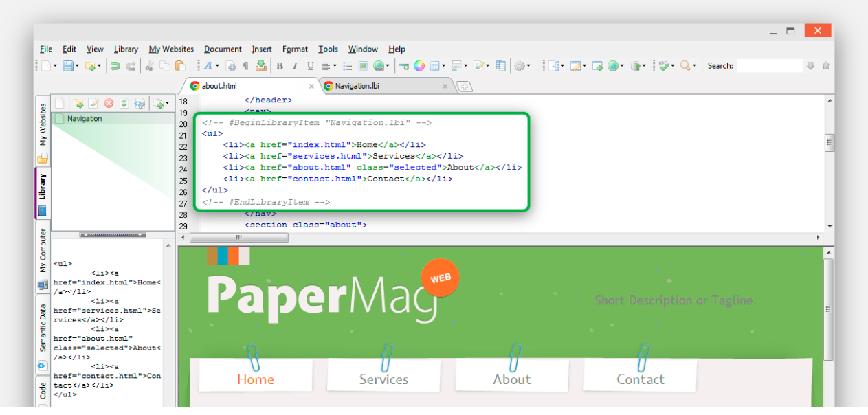Click the Save floppy disk icon
Screen dimensions: 868x415
[68, 66]
